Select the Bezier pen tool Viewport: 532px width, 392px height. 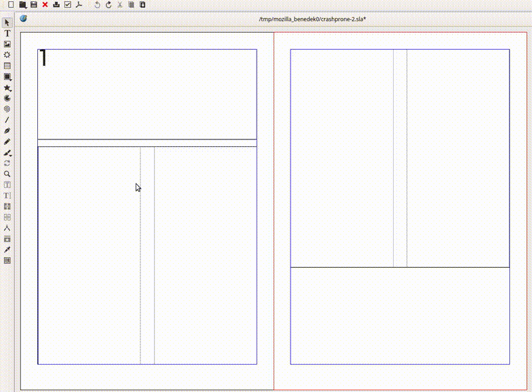[x=7, y=130]
